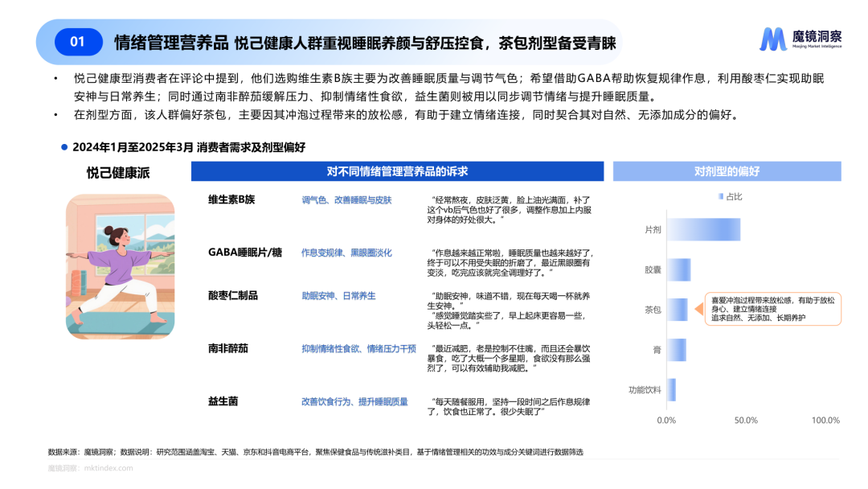Screen dimensions: 868x489
Task: Select the 抑制情绪性食欲、情绪压力干预 text
Action: [x=358, y=348]
